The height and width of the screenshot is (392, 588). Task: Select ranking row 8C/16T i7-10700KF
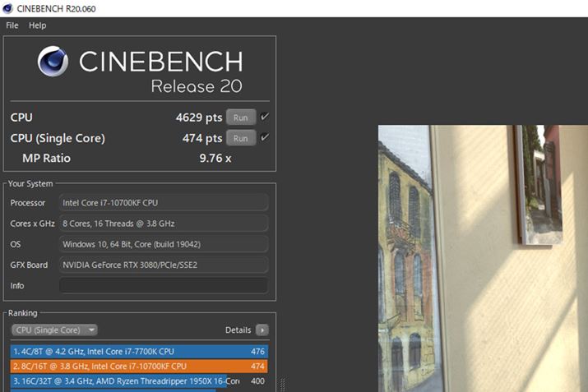(139, 367)
